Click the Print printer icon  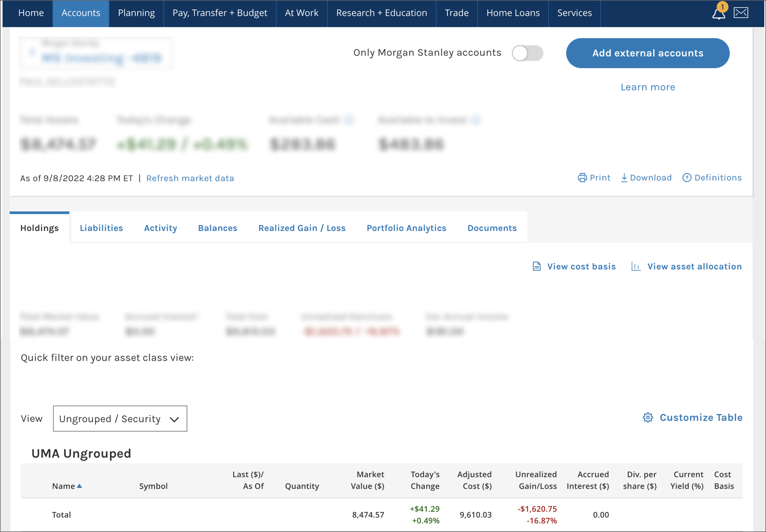[x=582, y=178]
